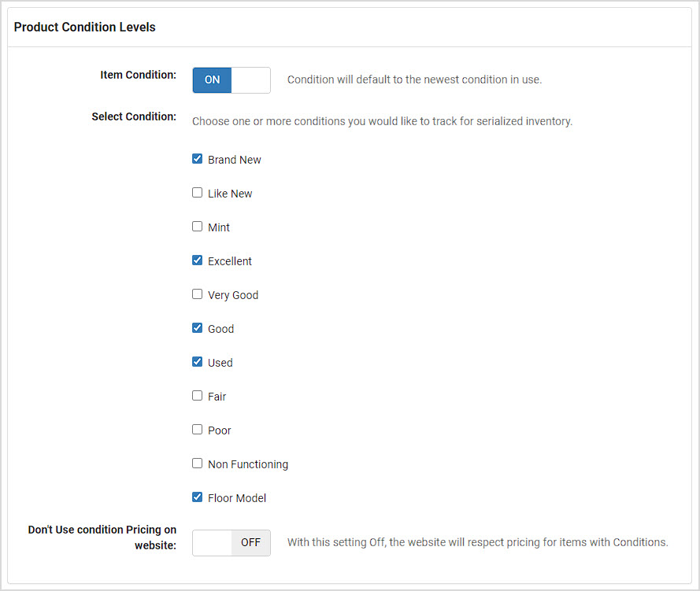
Task: Click the Excellent label text
Action: tap(230, 261)
